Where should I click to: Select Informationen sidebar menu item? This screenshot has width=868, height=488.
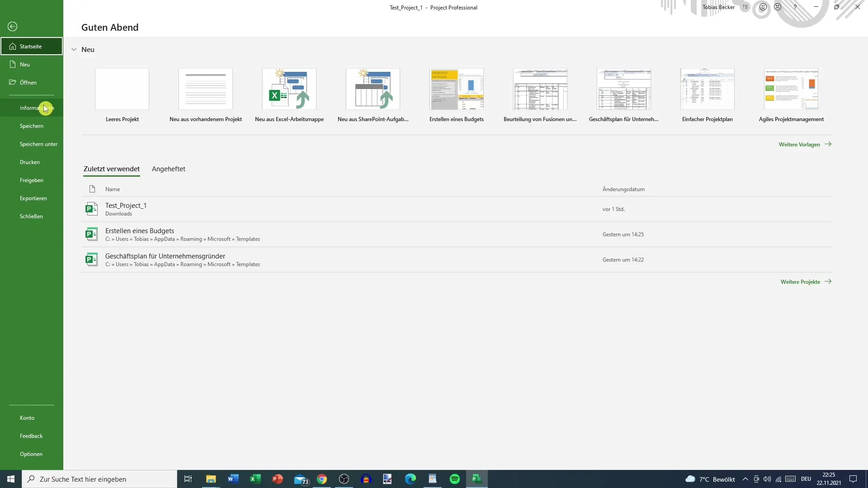point(33,108)
